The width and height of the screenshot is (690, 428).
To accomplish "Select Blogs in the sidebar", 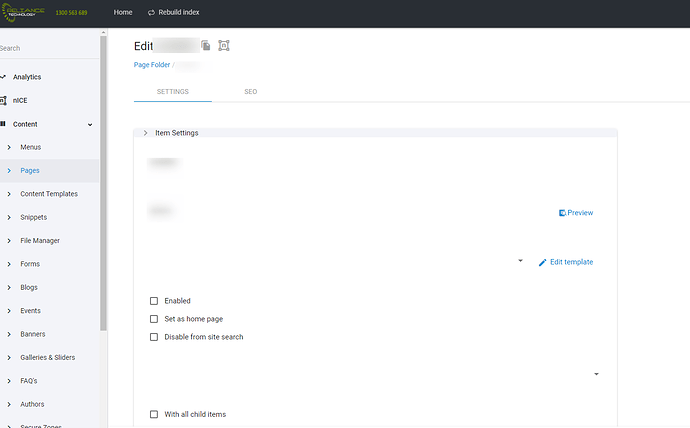I will [29, 287].
